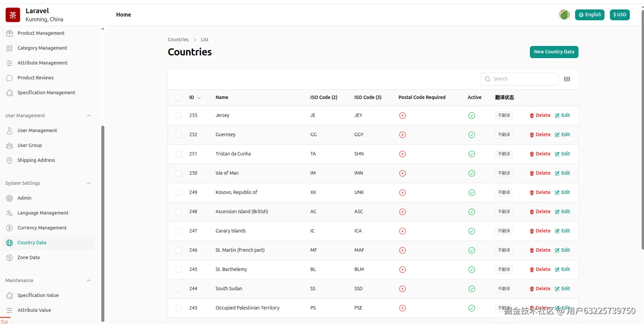Screen dimensions: 644x324
Task: Click the red tea logo icon
Action: click(13, 15)
